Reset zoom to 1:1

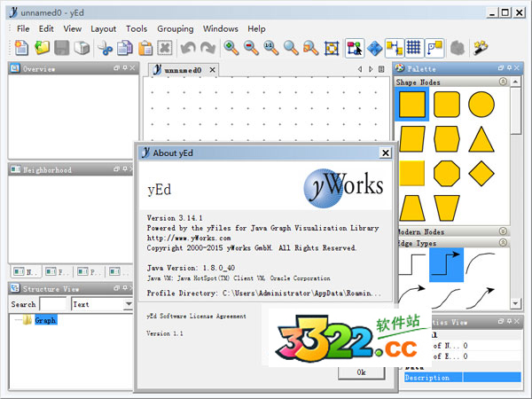pyautogui.click(x=271, y=48)
